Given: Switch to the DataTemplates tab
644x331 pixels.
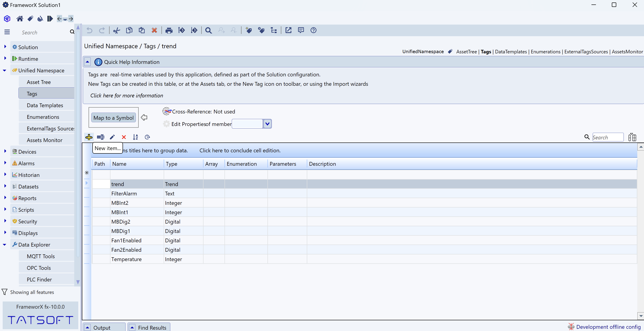Looking at the screenshot, I should (x=511, y=52).
